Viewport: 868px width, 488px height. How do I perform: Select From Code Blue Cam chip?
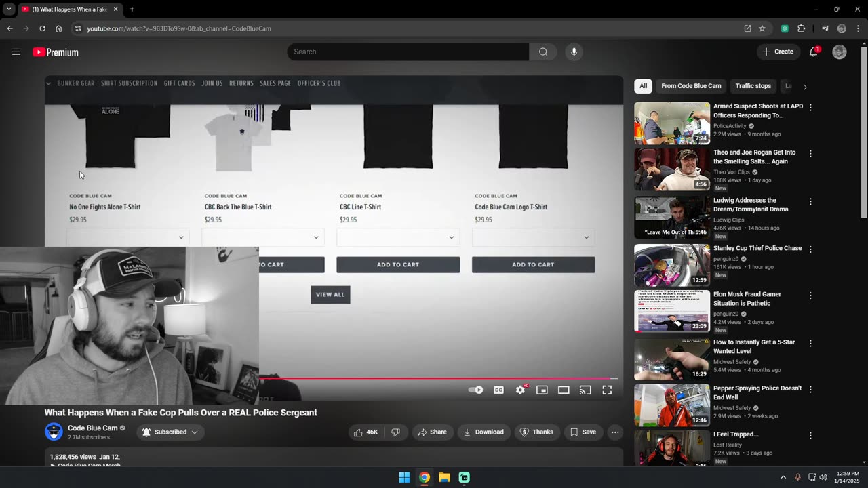[x=691, y=86]
